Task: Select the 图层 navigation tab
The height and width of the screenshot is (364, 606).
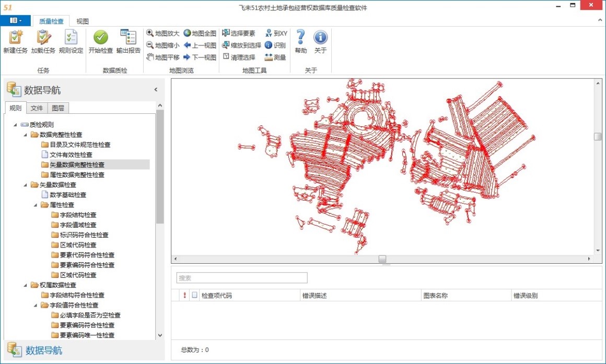Action: pyautogui.click(x=58, y=108)
